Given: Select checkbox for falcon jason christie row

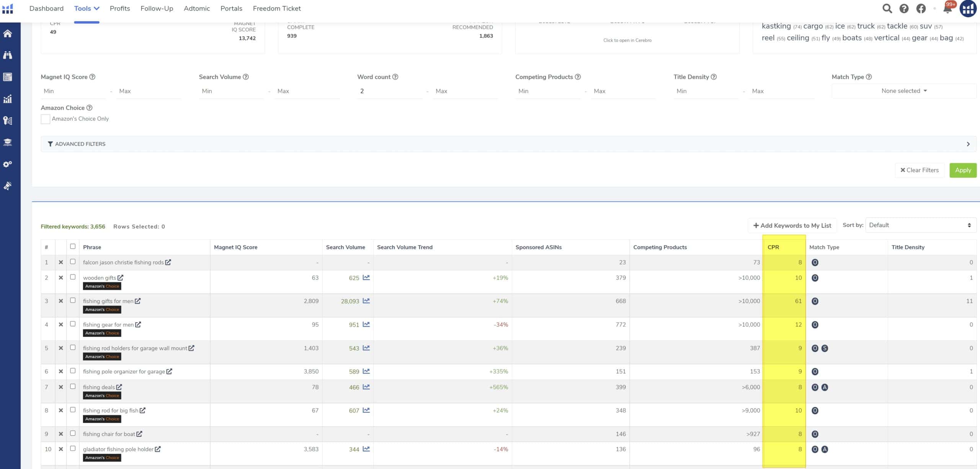Looking at the screenshot, I should click(x=73, y=262).
